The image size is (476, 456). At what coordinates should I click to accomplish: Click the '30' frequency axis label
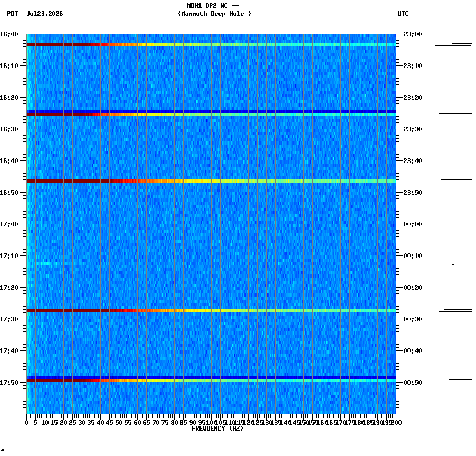(x=82, y=423)
